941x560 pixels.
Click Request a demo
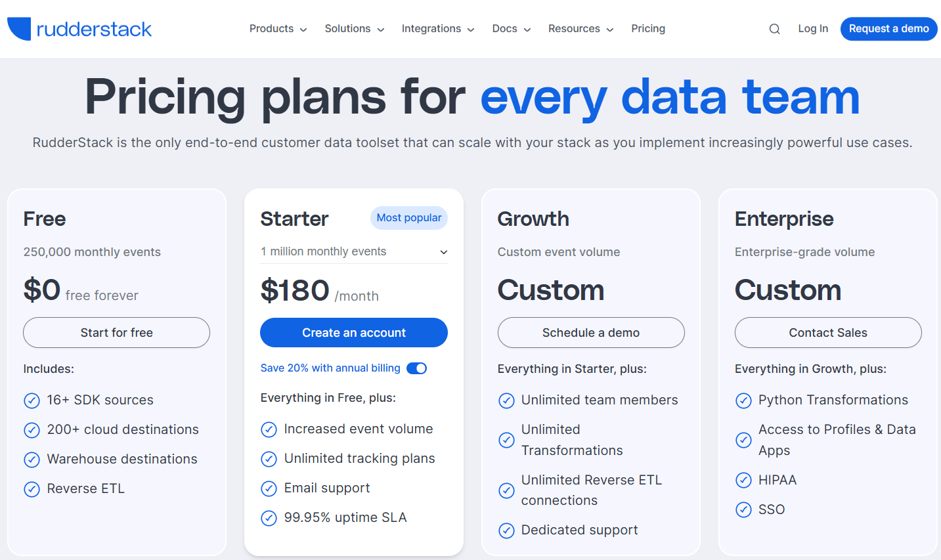pyautogui.click(x=888, y=28)
